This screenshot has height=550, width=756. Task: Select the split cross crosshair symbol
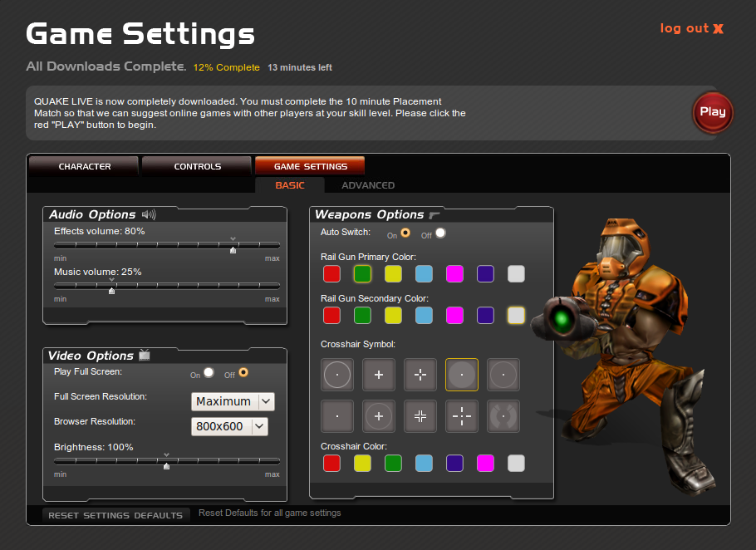pos(420,375)
